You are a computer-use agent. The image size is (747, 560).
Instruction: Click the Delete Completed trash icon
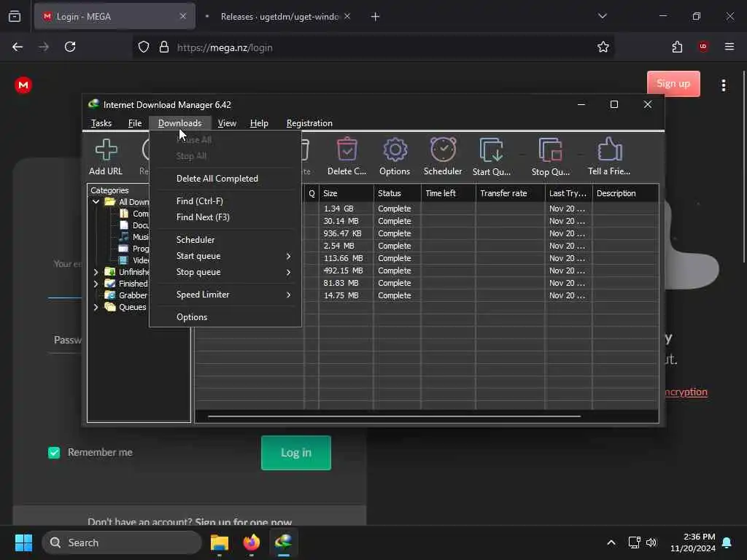[x=347, y=150]
